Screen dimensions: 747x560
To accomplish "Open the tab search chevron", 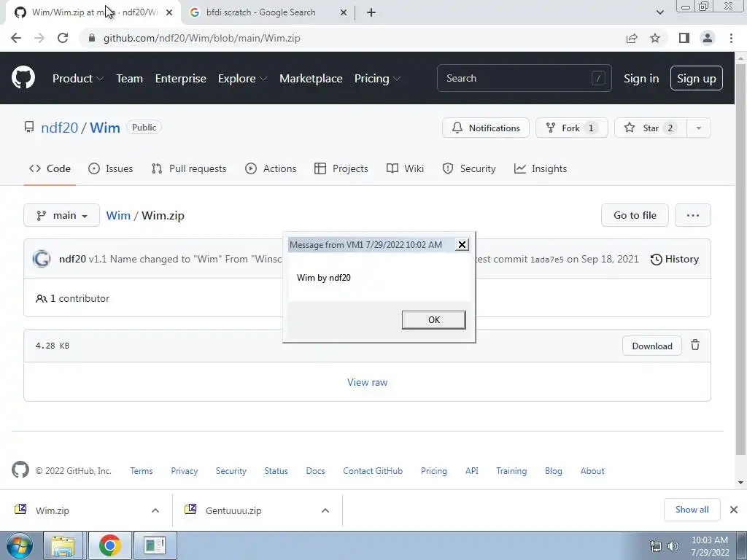I will (659, 12).
